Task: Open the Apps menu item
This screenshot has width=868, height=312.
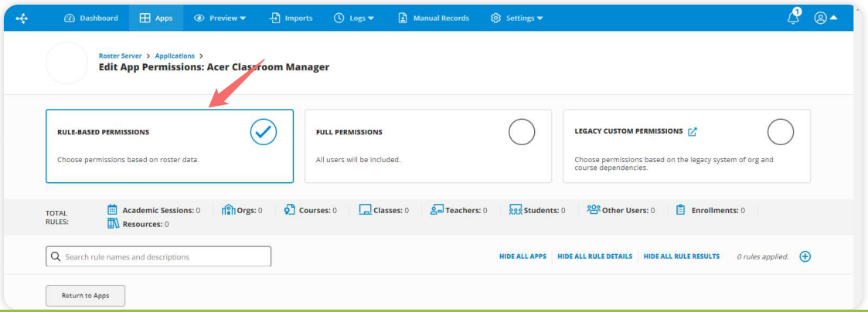Action: coord(156,19)
